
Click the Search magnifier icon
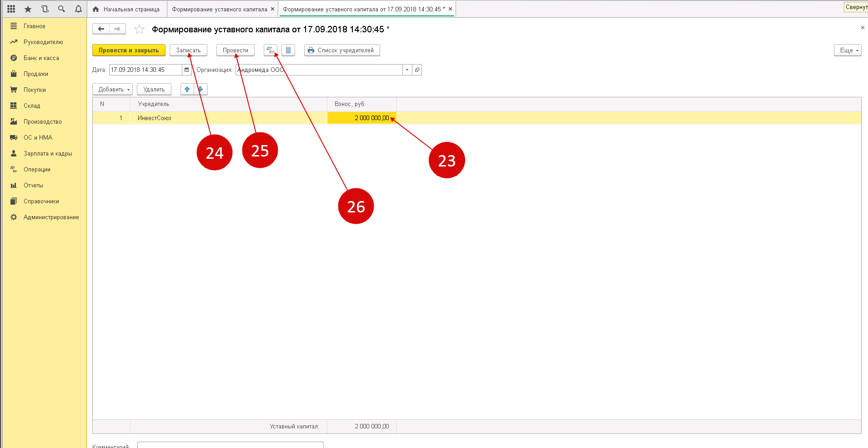tap(61, 9)
